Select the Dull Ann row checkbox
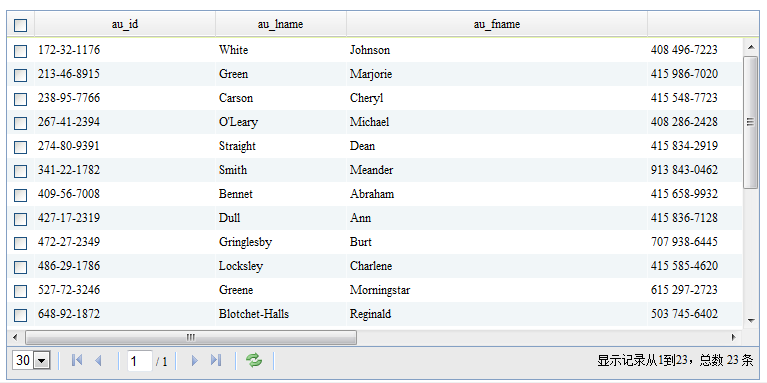Screen dimensions: 767x383 tap(21, 219)
